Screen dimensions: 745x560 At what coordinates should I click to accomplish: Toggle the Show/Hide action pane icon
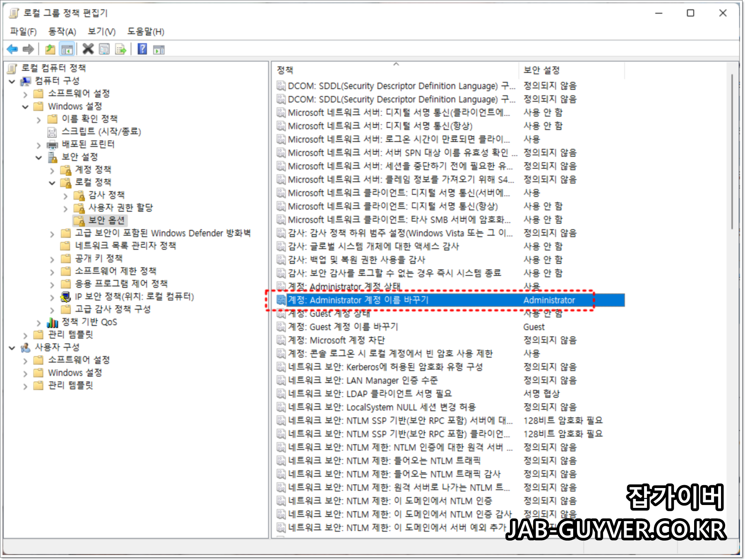(x=159, y=49)
